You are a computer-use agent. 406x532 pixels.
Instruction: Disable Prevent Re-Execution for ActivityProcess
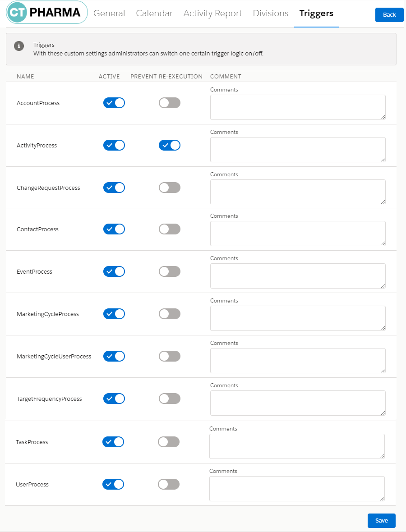170,145
